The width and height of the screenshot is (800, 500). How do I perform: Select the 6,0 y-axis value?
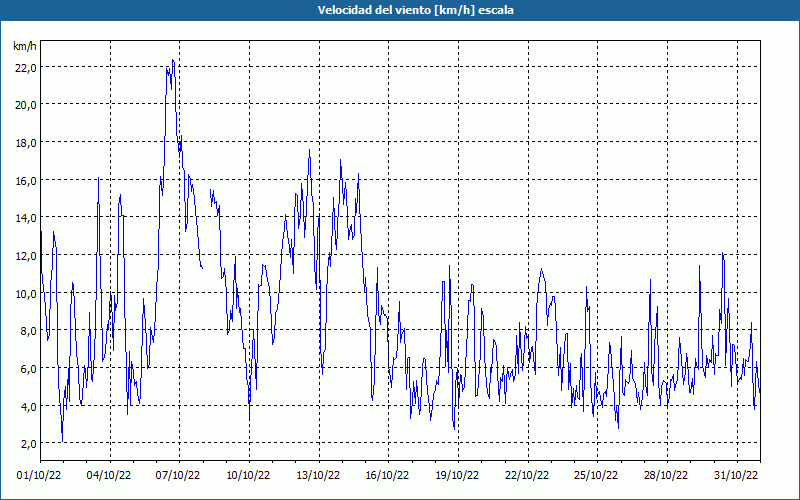tap(28, 368)
